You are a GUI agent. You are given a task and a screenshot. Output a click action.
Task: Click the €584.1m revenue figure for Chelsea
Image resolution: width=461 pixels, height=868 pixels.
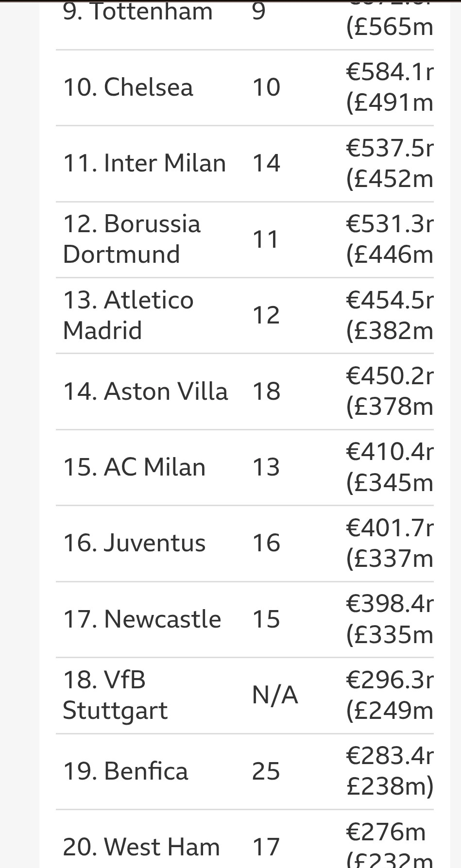coord(390,73)
